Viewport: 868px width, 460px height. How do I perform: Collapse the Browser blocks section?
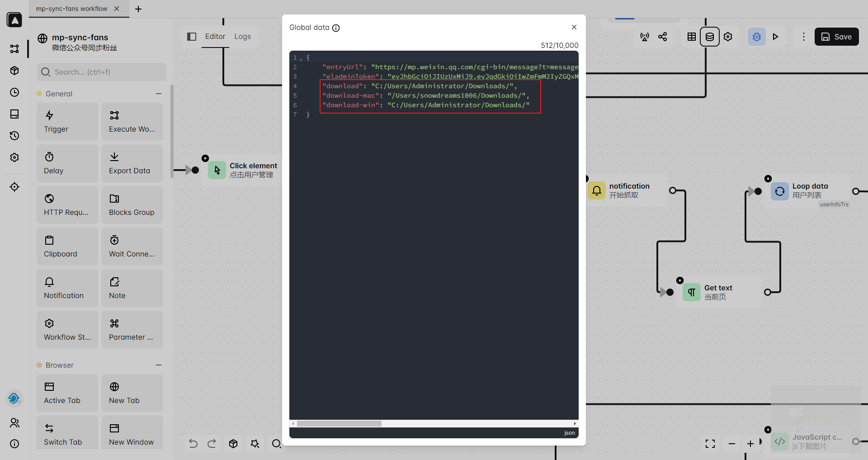tap(159, 365)
